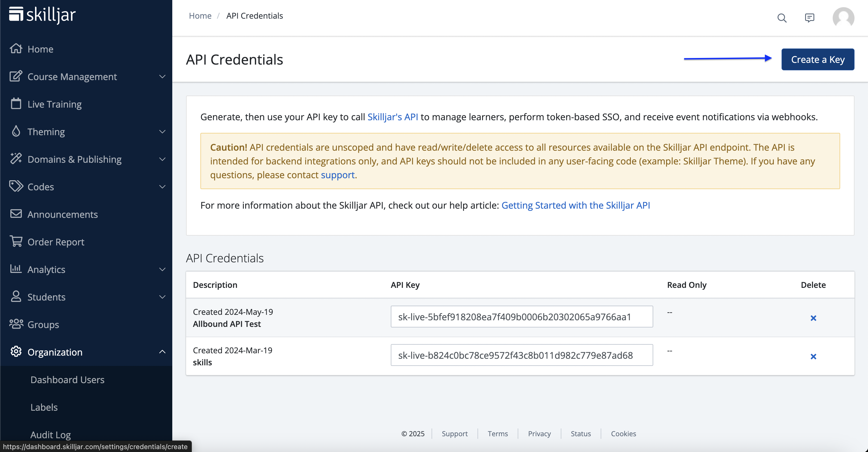Expand the Domains & Publishing chevron
This screenshot has width=868, height=452.
pyautogui.click(x=162, y=159)
